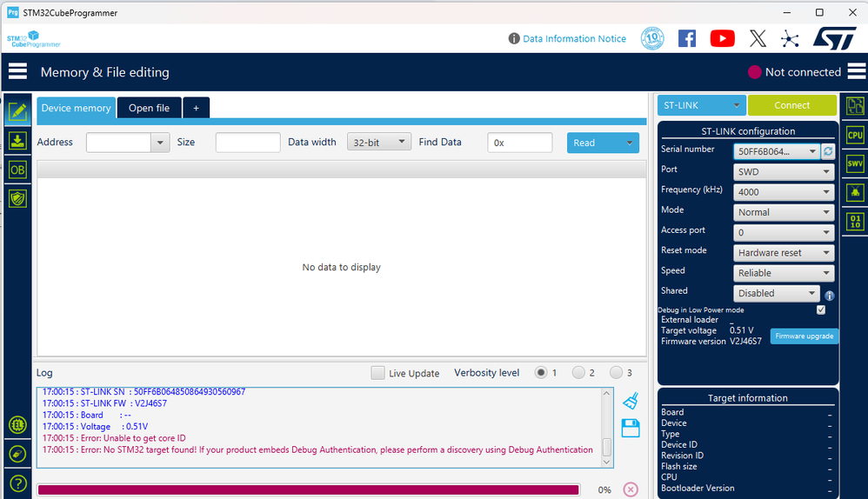Open the ST-LINK interface dropdown
Image resolution: width=868 pixels, height=499 pixels.
coord(701,105)
